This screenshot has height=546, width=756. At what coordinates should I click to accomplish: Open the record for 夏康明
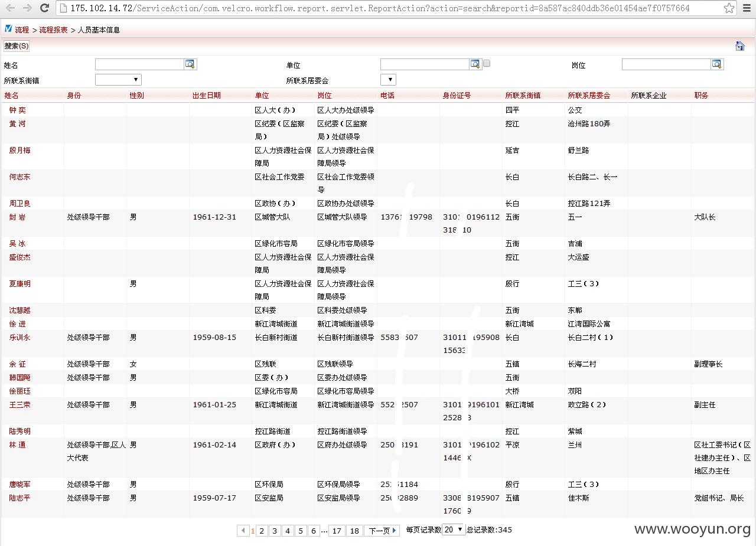click(19, 284)
